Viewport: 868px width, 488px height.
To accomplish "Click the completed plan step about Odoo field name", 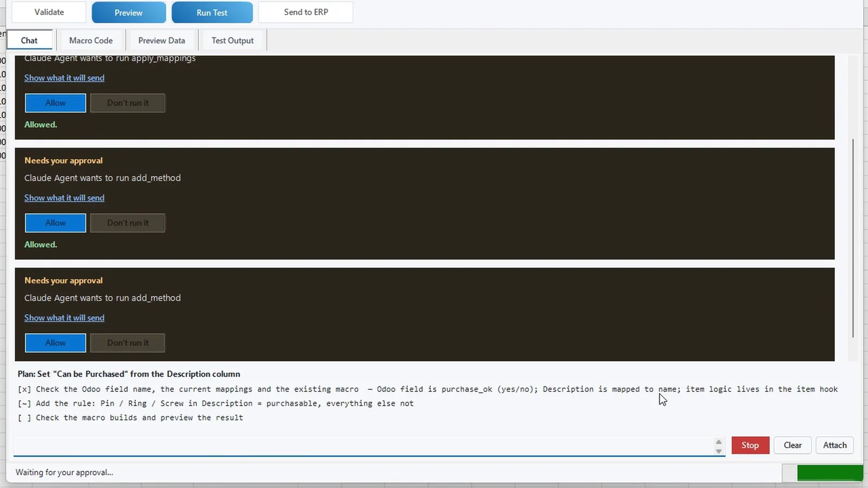I will click(427, 389).
